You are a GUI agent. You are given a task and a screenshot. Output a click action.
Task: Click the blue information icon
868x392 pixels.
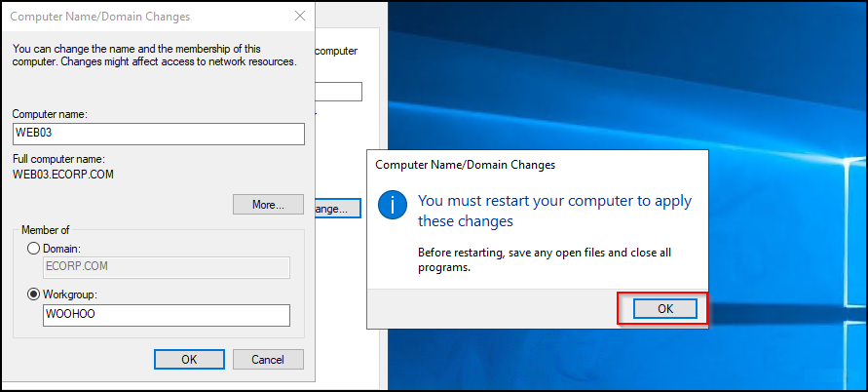coord(391,207)
